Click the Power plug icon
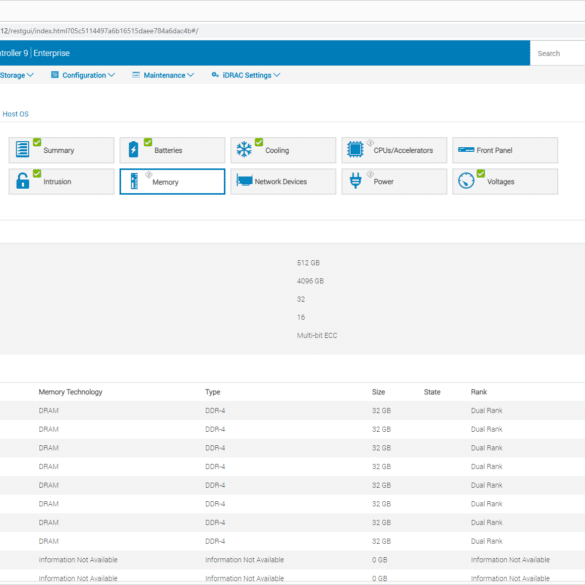Image resolution: width=585 pixels, height=585 pixels. (355, 181)
